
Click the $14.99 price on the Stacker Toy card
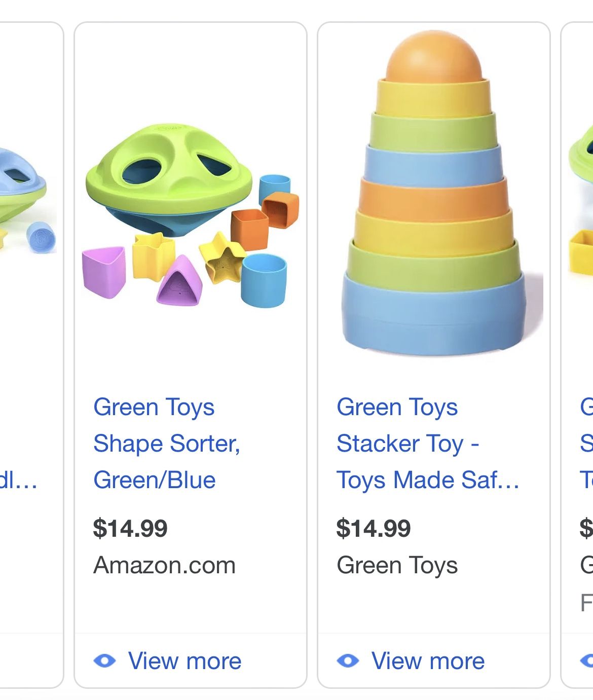(x=374, y=528)
